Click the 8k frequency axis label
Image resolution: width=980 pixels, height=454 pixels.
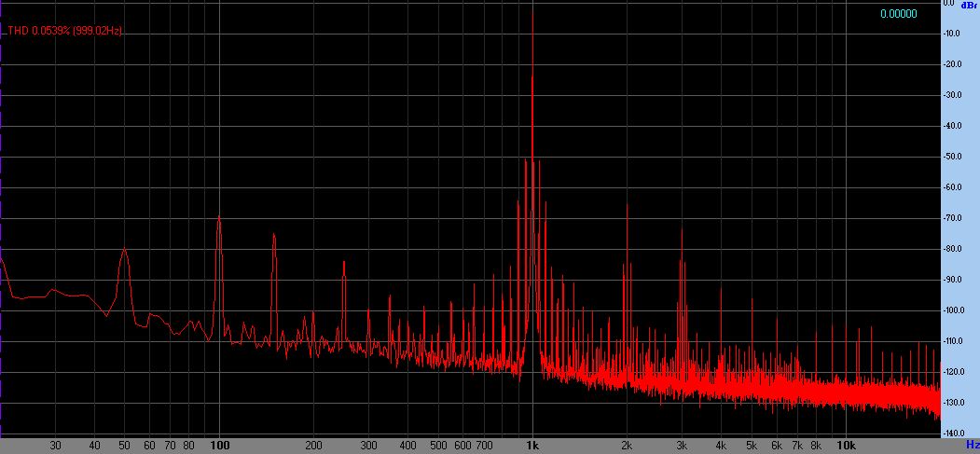(x=816, y=446)
